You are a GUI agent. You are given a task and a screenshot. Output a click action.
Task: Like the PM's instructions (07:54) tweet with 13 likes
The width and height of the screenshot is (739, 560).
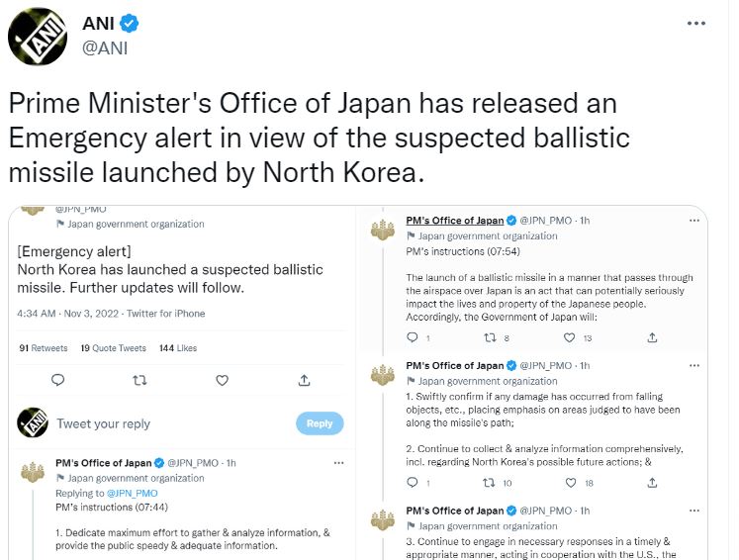[x=574, y=337]
